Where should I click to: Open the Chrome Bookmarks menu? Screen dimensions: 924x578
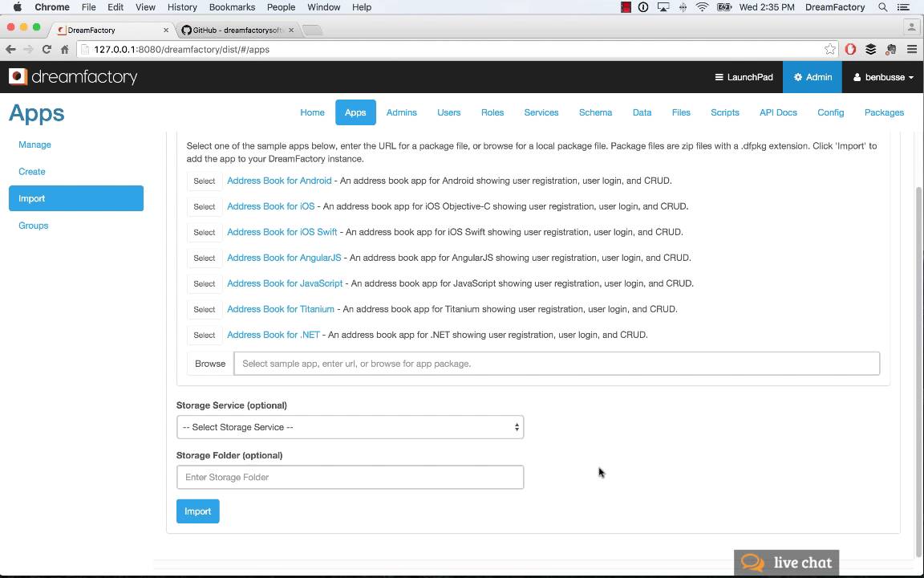click(232, 7)
